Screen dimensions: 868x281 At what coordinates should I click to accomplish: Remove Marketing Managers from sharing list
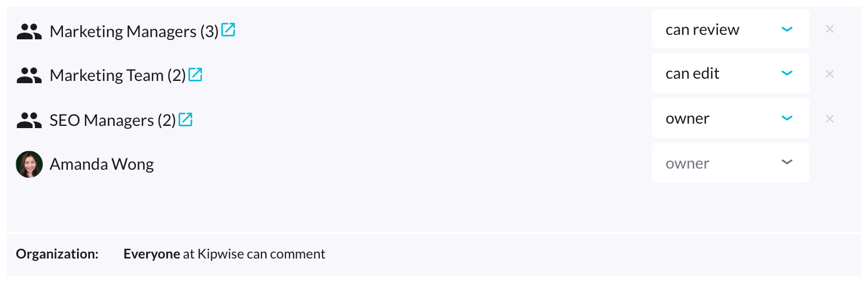829,29
